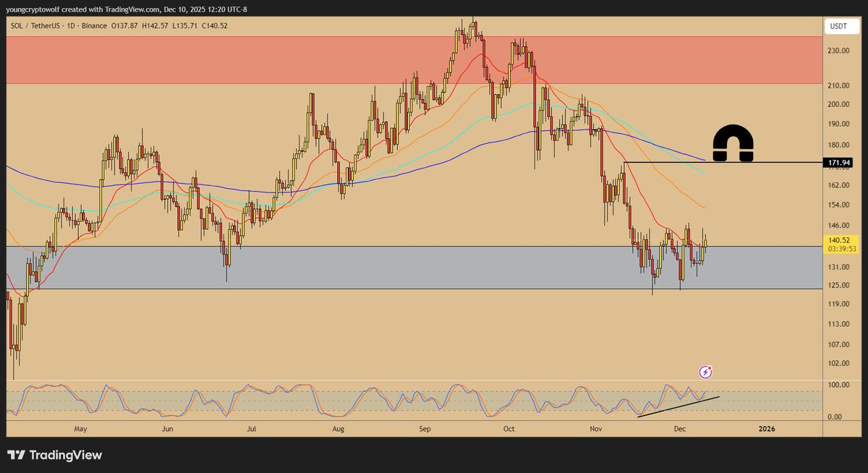Click the 210.00 price axis label
Viewport: 868px width, 473px height.
tap(839, 85)
